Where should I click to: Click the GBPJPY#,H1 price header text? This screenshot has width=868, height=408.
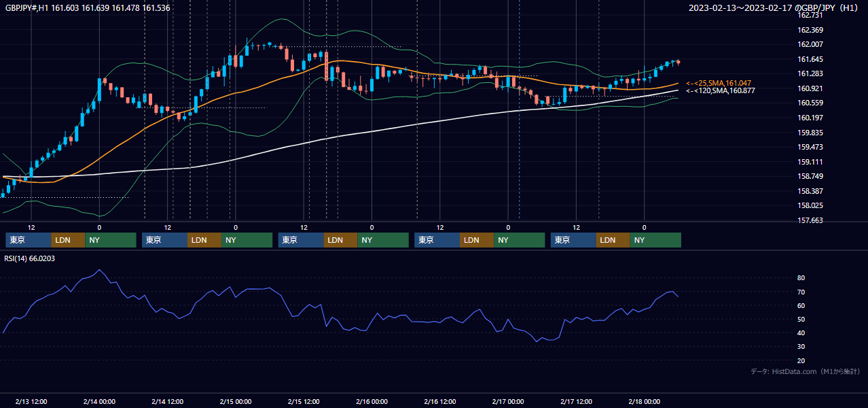pos(88,7)
